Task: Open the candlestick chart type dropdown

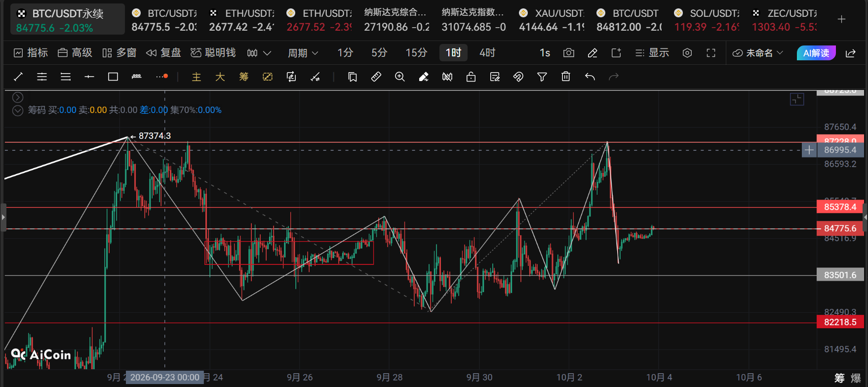Action: coord(259,53)
